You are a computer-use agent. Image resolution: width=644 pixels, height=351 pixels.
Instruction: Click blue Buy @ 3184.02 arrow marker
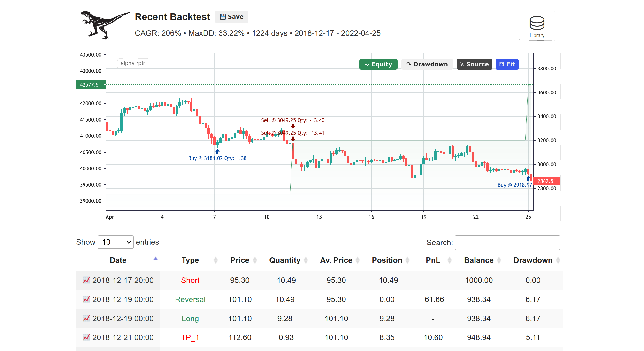coord(217,152)
